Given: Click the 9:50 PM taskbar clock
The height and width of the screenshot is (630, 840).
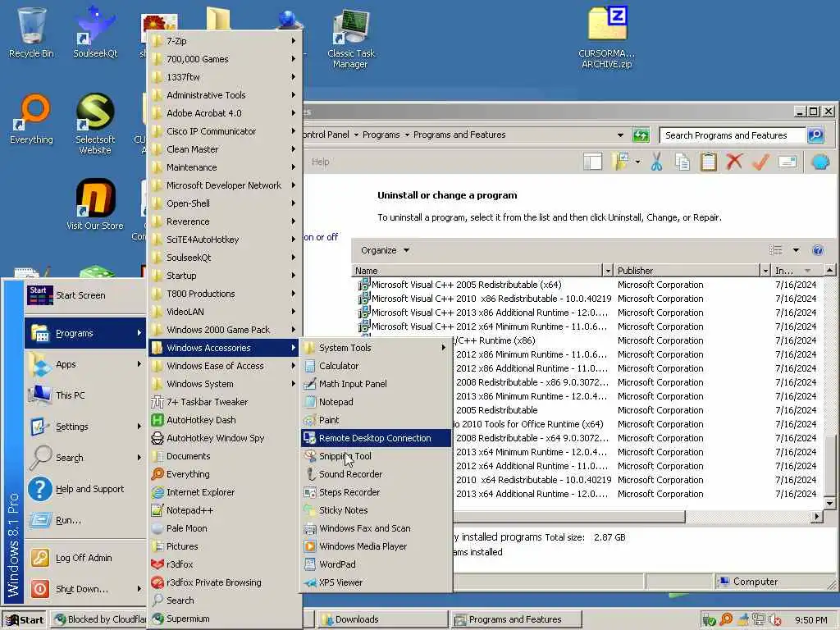Looking at the screenshot, I should [x=810, y=620].
